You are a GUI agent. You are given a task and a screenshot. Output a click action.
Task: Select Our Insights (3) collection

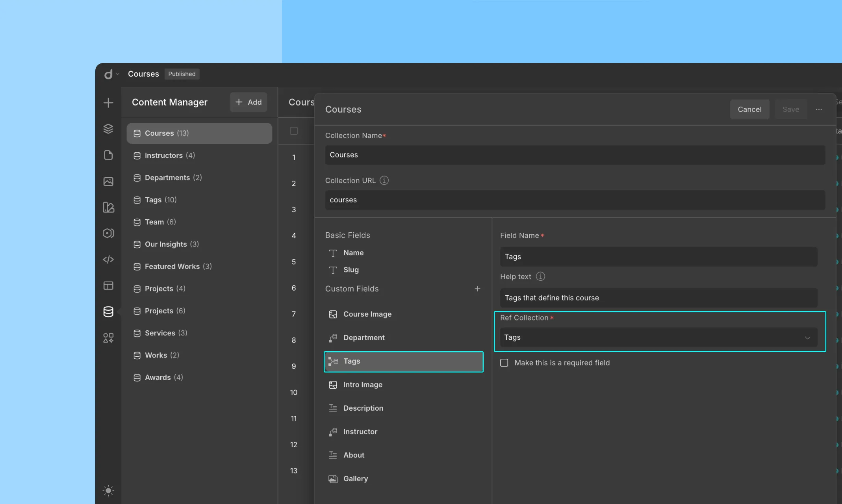(199, 244)
